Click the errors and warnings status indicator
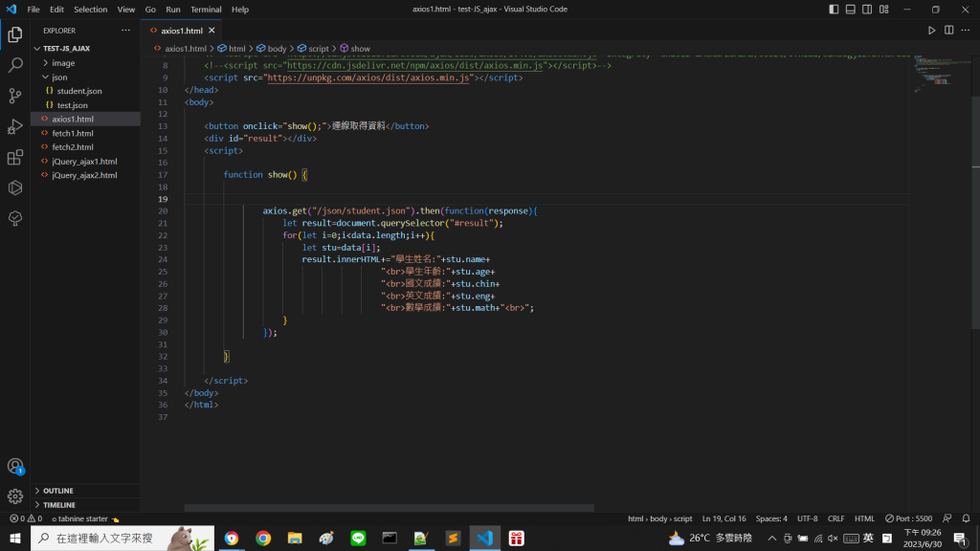The image size is (980, 551). pos(26,518)
